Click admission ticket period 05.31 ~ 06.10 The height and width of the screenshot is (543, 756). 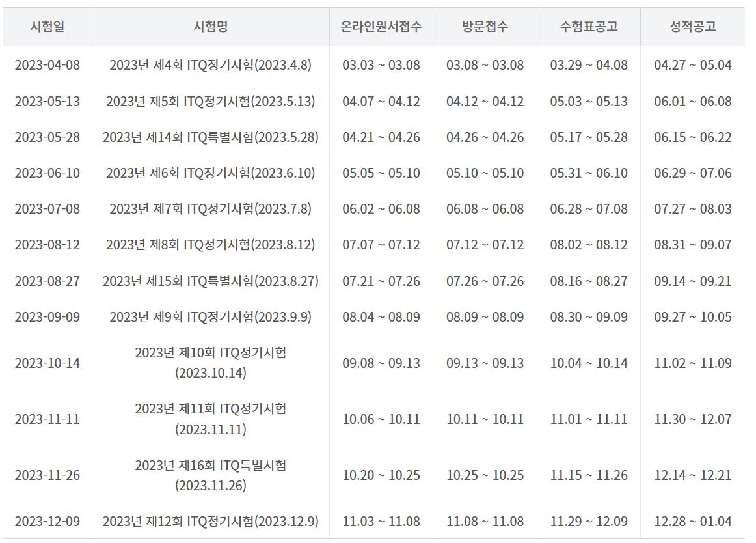coord(589,173)
